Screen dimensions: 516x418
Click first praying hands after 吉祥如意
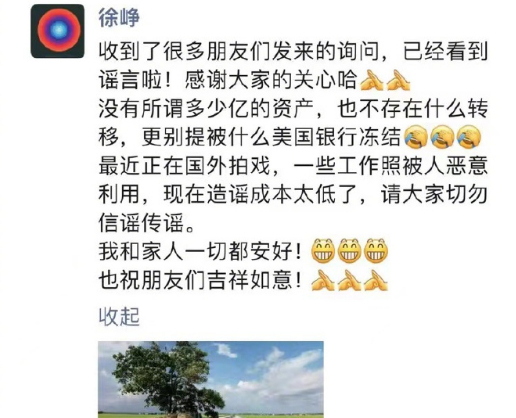coord(323,280)
